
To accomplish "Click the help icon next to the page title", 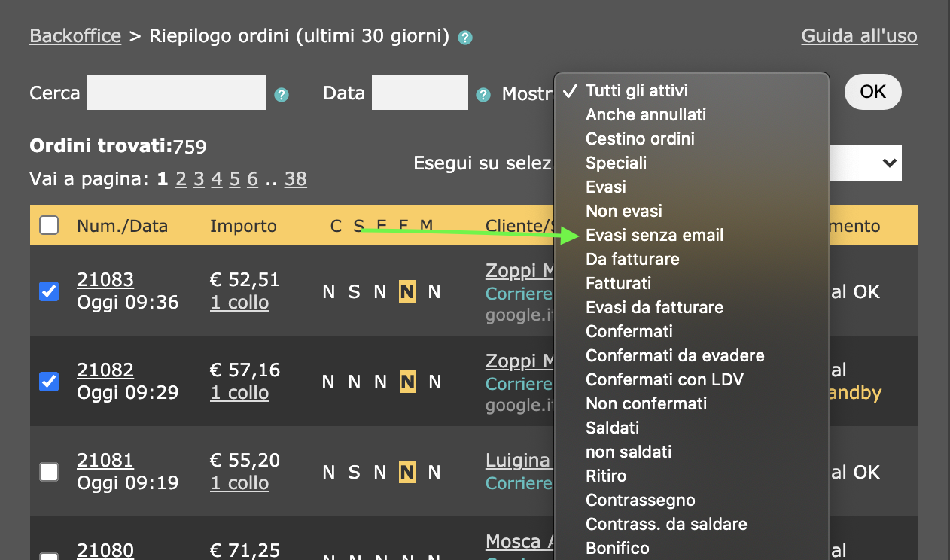I will coord(464,36).
